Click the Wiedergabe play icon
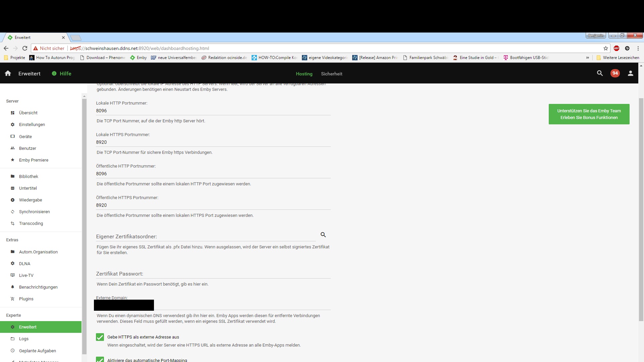Viewport: 644px width, 362px height. [12, 200]
